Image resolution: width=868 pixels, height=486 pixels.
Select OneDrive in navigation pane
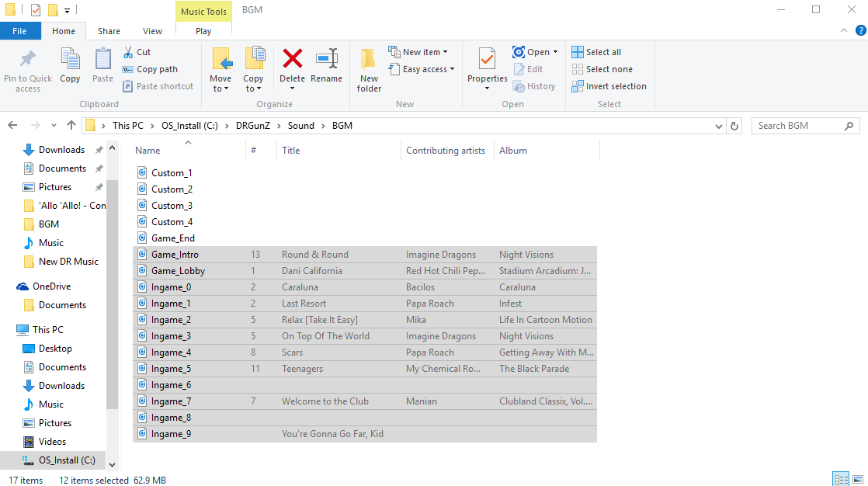click(51, 286)
